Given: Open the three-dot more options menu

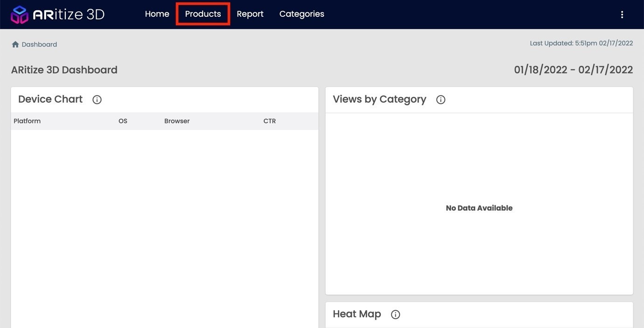Looking at the screenshot, I should (622, 14).
